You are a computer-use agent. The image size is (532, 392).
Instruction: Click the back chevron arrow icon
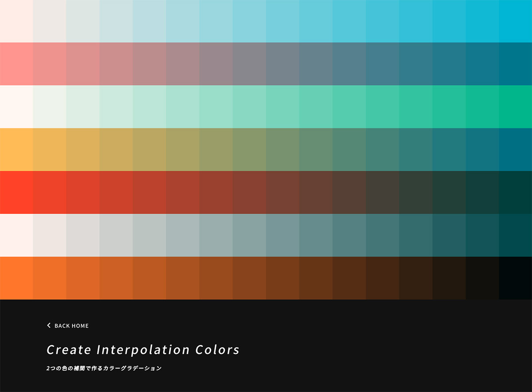[x=49, y=325]
